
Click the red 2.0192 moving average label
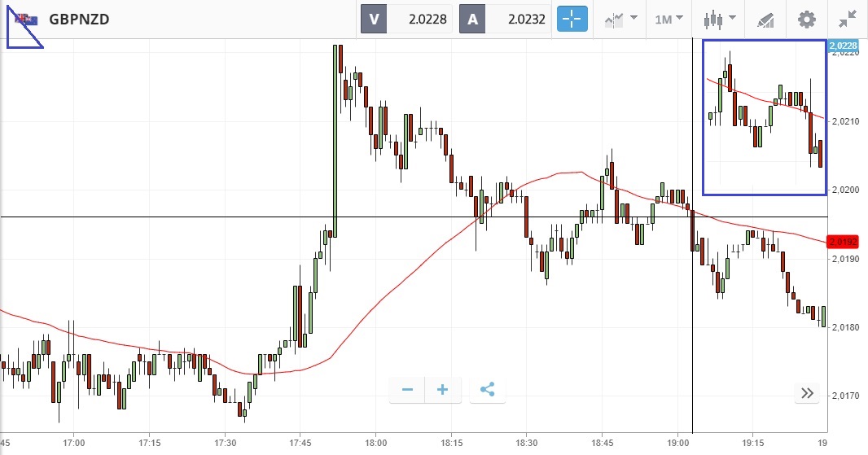[x=842, y=242]
